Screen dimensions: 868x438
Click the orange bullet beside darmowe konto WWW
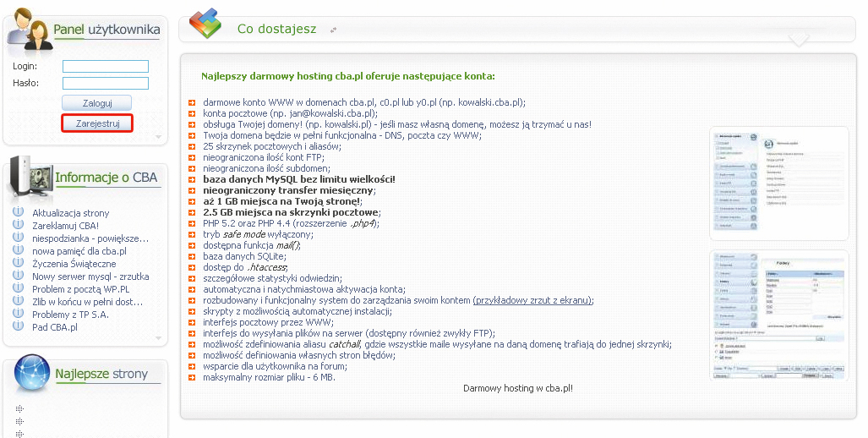(193, 102)
